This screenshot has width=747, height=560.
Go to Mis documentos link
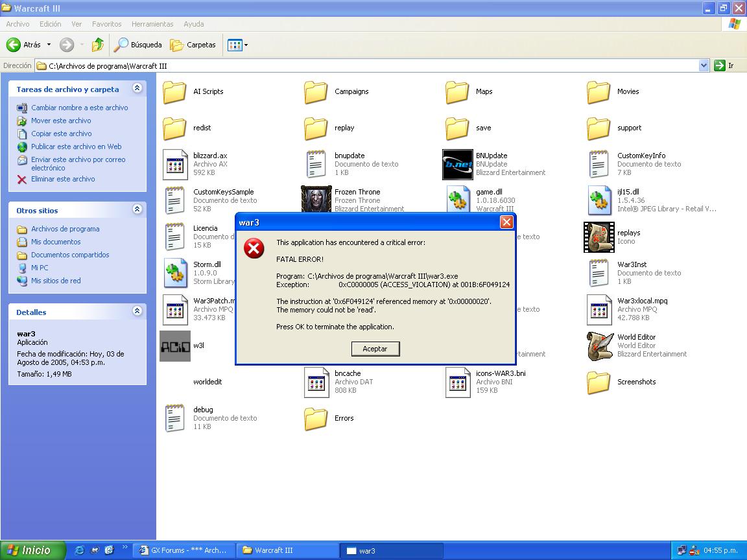pos(56,242)
